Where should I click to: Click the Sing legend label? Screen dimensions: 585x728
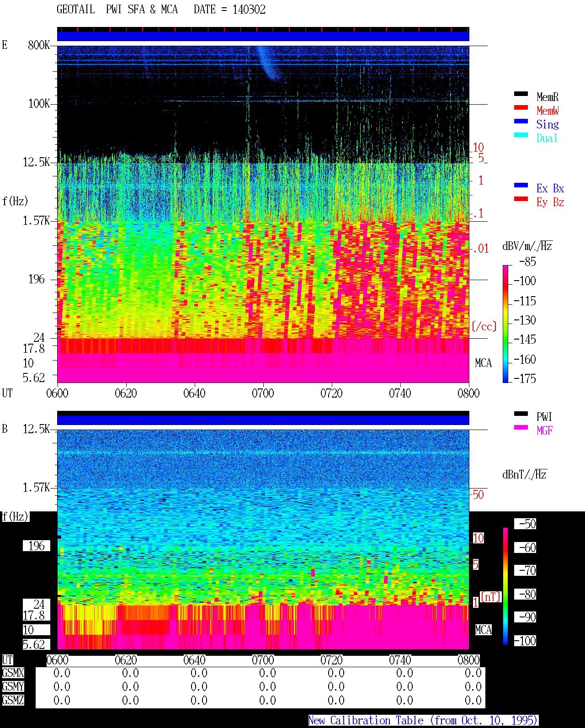[548, 124]
